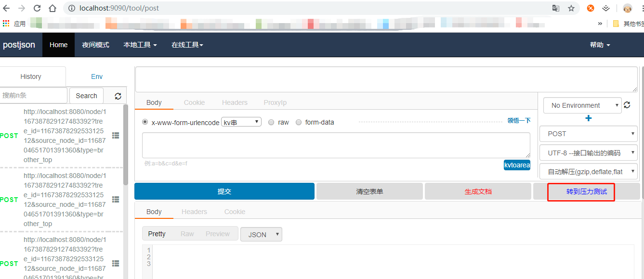This screenshot has height=279, width=644.
Task: Select the request Cookie tab
Action: click(x=195, y=102)
